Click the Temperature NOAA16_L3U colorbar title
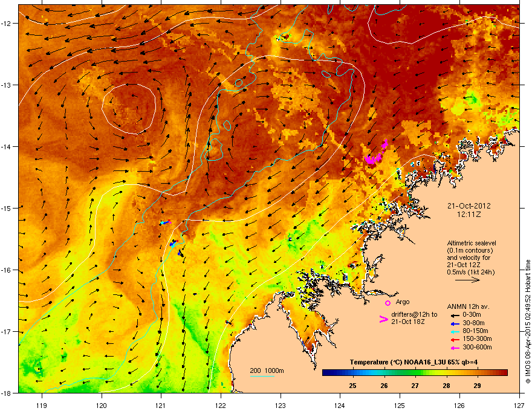532x411 pixels. coord(414,363)
